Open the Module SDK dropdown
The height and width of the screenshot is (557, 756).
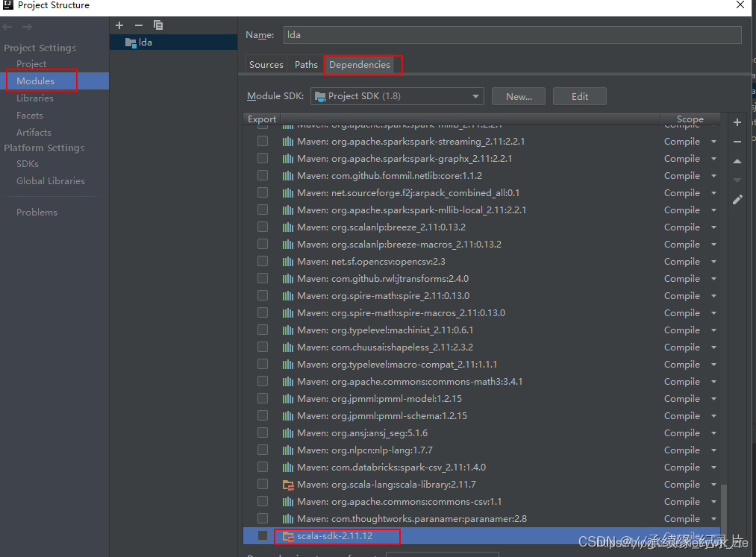(x=475, y=95)
